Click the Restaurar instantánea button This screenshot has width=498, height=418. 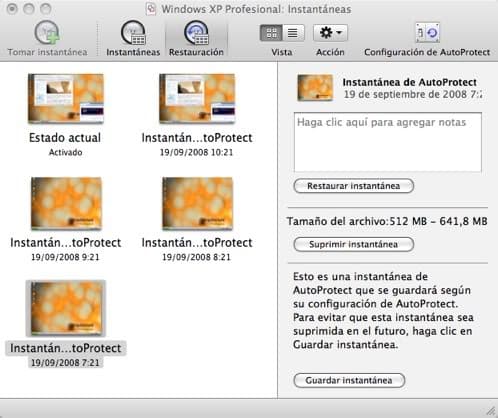pyautogui.click(x=354, y=186)
